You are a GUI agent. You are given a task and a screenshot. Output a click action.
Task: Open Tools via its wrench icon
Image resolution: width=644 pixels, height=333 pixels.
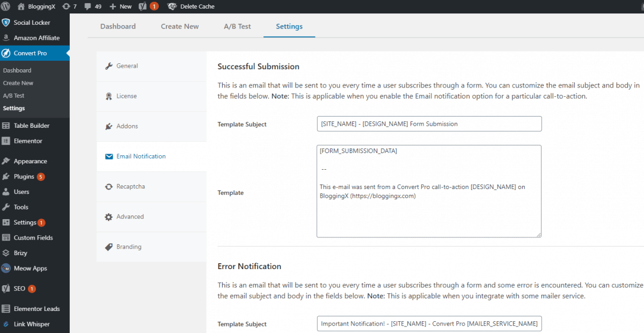coord(6,207)
